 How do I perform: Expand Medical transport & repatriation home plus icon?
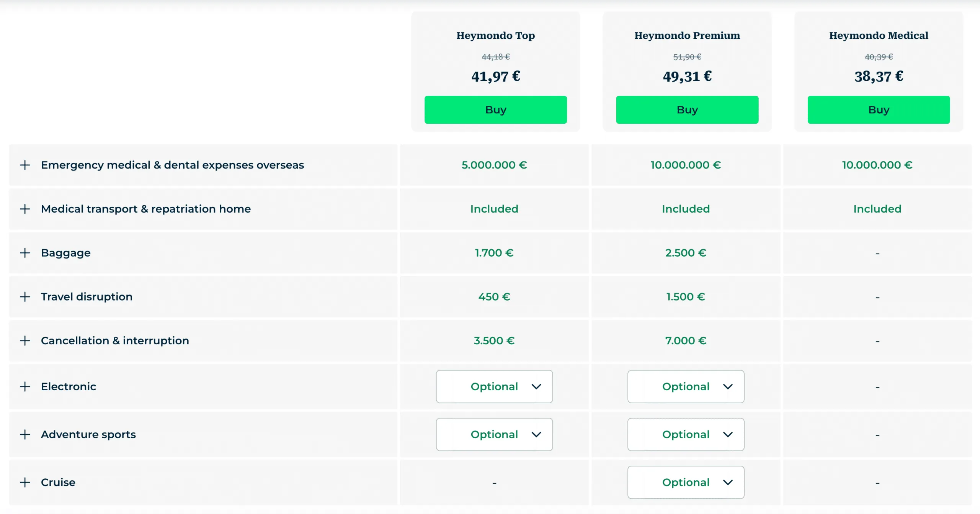click(25, 209)
